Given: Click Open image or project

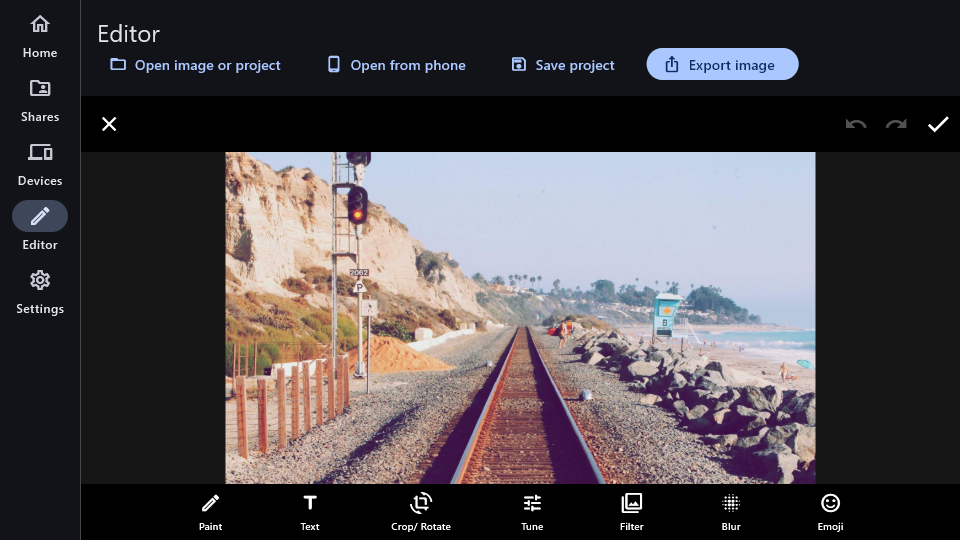Looking at the screenshot, I should tap(195, 65).
